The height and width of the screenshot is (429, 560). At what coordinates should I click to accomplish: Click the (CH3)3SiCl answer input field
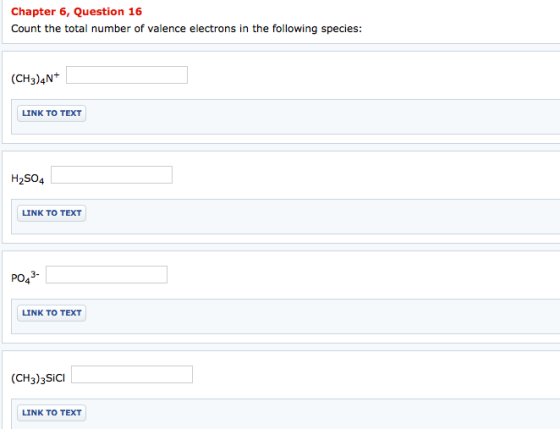point(132,374)
